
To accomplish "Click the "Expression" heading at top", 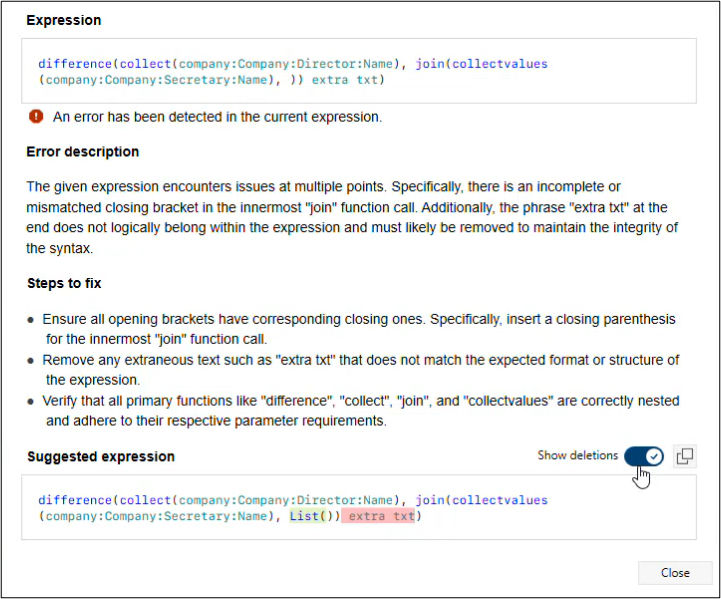I will point(63,20).
